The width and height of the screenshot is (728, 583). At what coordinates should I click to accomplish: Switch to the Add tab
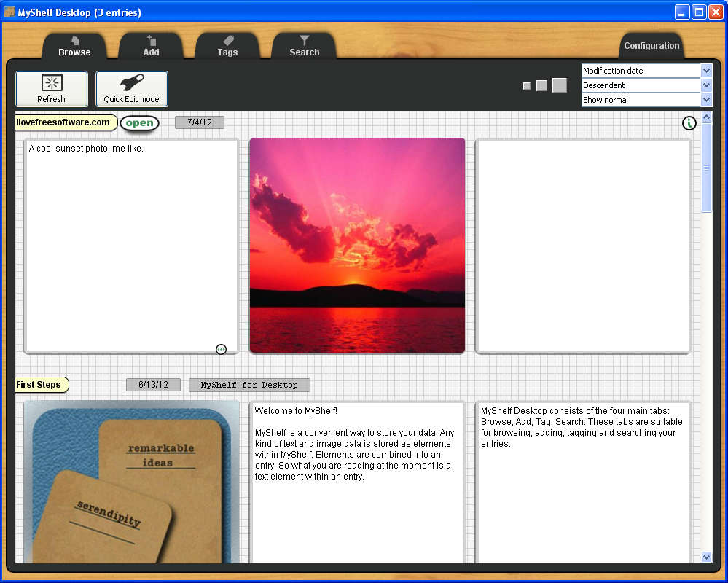coord(151,46)
